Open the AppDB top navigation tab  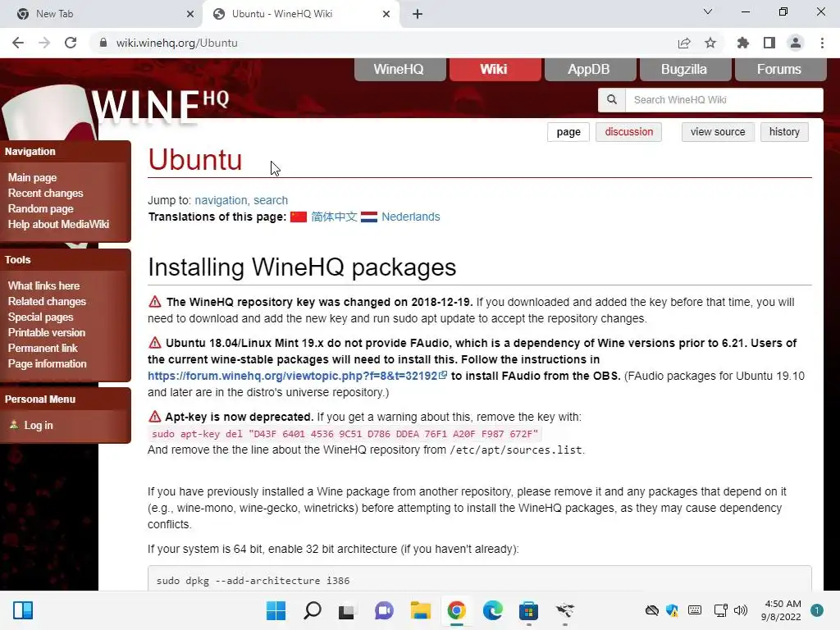590,69
